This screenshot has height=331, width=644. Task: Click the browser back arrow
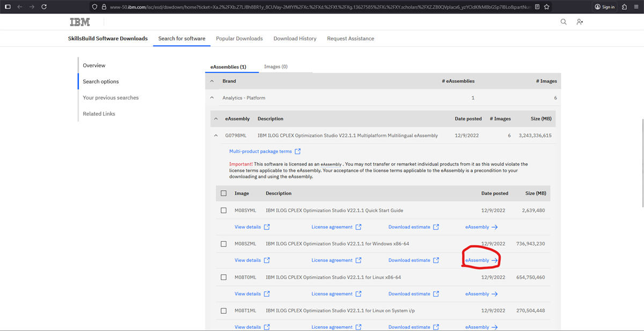[x=20, y=7]
